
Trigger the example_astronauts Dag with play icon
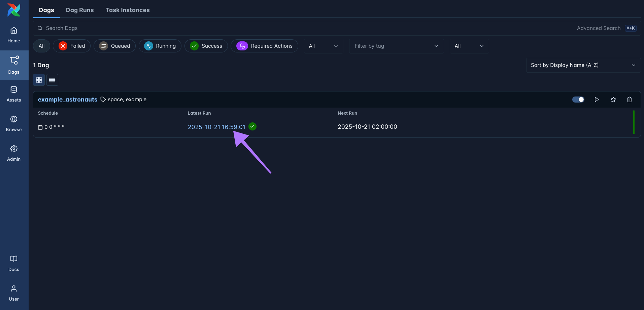pyautogui.click(x=596, y=100)
